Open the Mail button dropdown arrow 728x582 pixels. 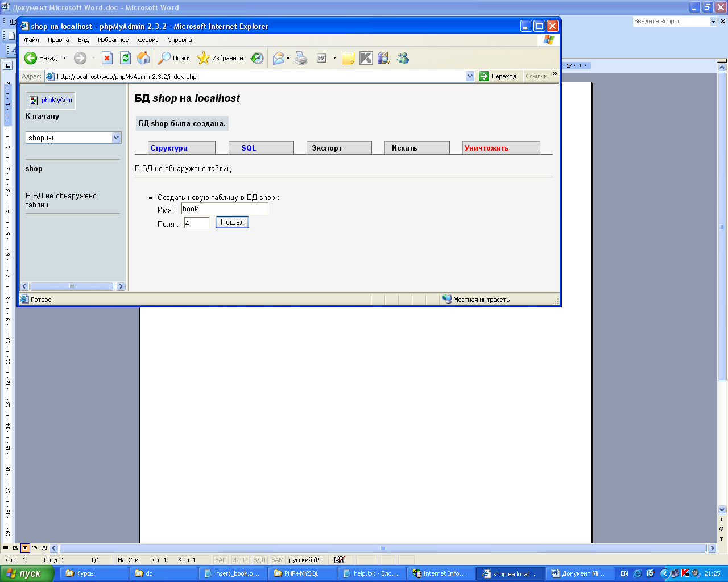[x=288, y=58]
